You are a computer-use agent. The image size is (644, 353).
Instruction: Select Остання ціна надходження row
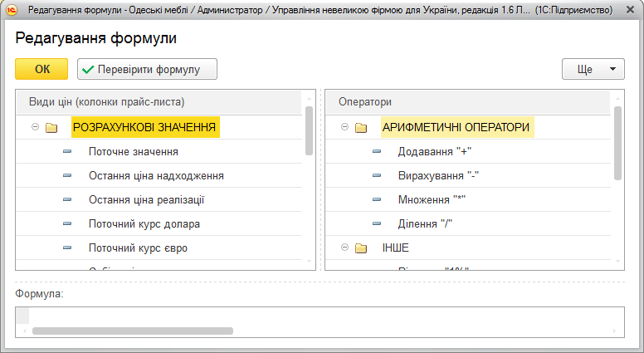[159, 175]
